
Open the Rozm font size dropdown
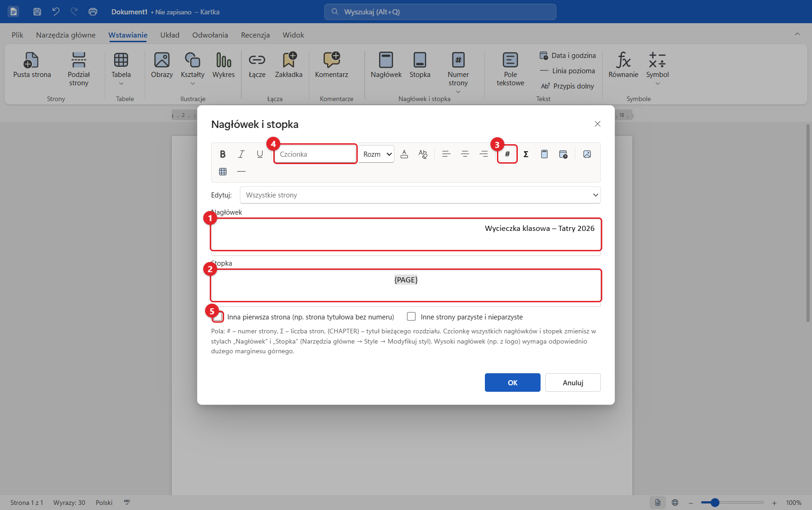(376, 154)
